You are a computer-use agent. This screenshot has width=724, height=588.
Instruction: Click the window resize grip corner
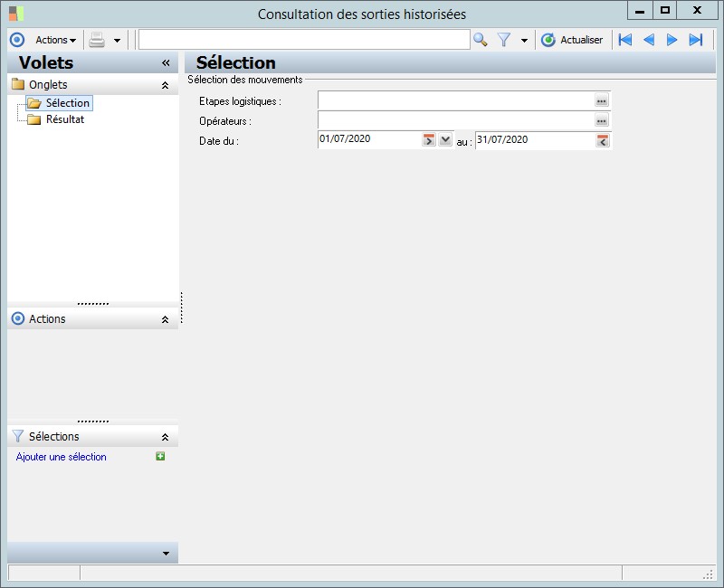pos(708,574)
